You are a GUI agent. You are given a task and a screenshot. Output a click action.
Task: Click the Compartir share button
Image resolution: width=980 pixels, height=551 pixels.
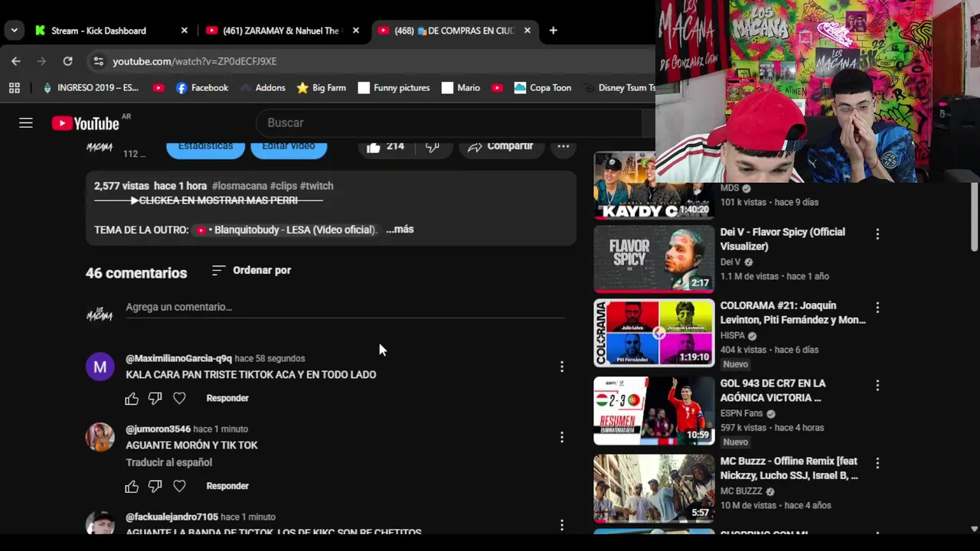click(x=500, y=146)
